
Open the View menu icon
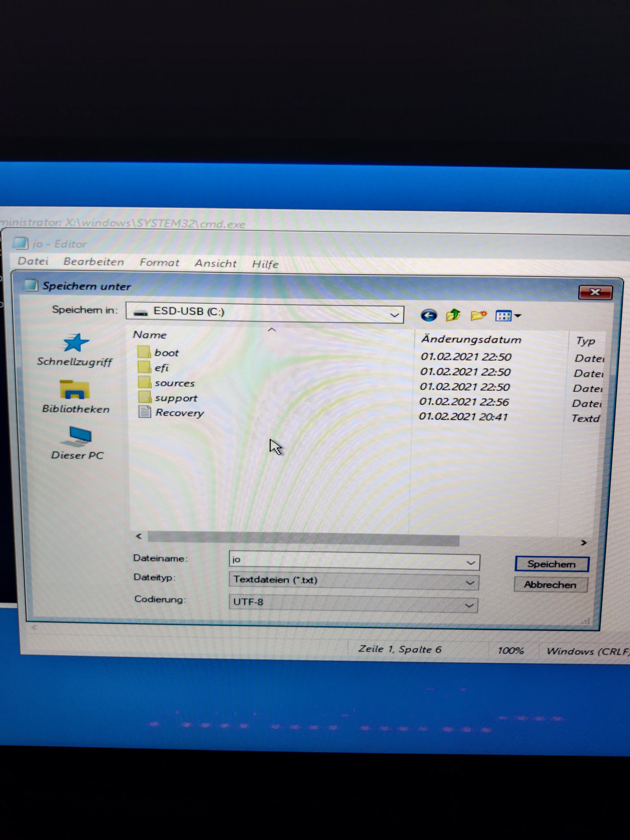(508, 316)
